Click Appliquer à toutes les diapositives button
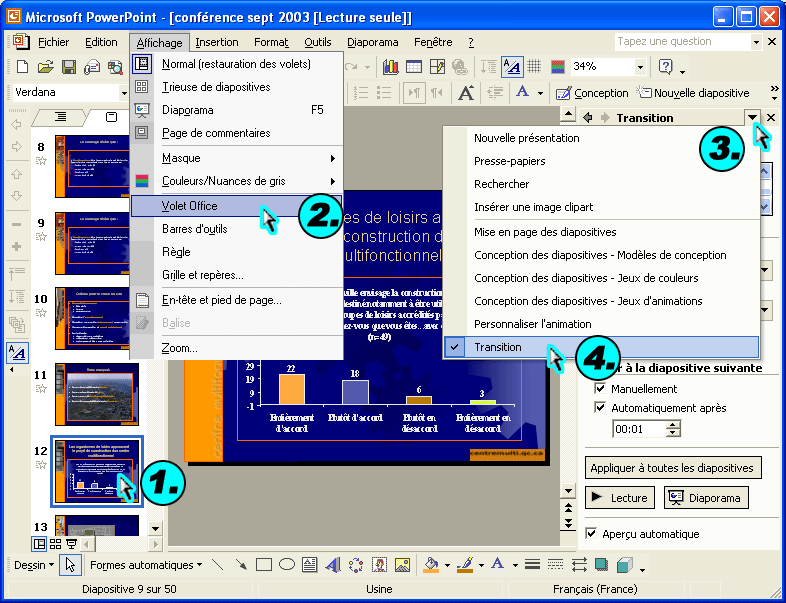Image resolution: width=786 pixels, height=603 pixels. [673, 468]
